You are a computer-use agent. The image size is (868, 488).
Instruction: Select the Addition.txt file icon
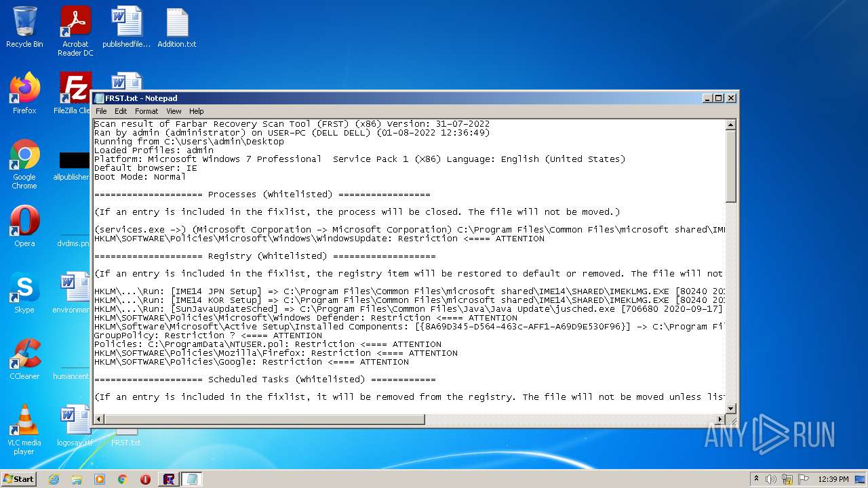[177, 27]
